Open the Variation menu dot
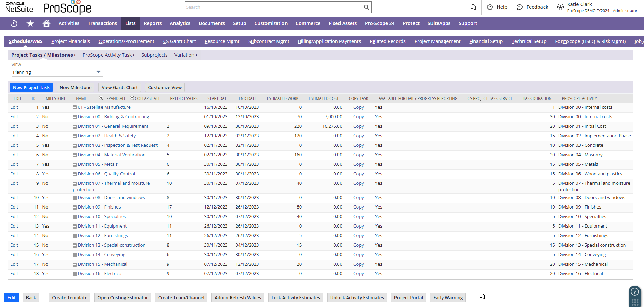The width and height of the screenshot is (644, 307). click(196, 55)
